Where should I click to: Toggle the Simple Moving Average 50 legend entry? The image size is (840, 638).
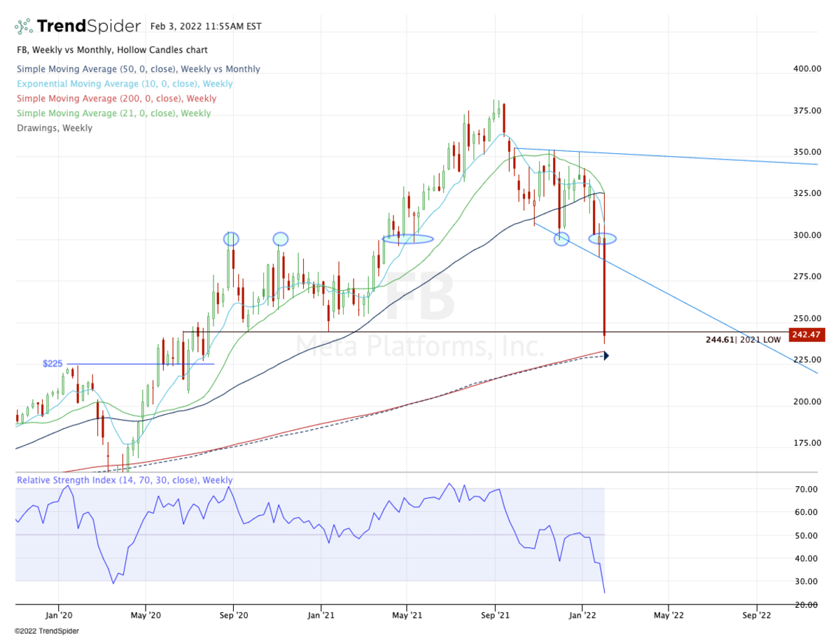tap(139, 69)
